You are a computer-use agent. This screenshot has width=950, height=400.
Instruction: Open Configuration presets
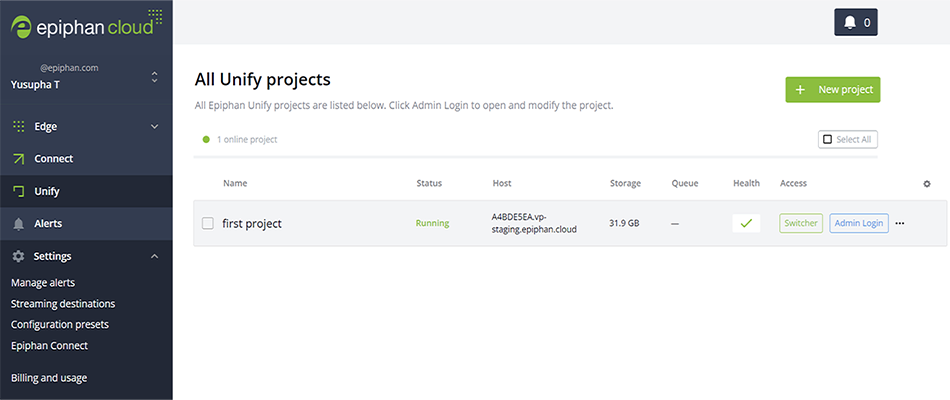pos(60,324)
